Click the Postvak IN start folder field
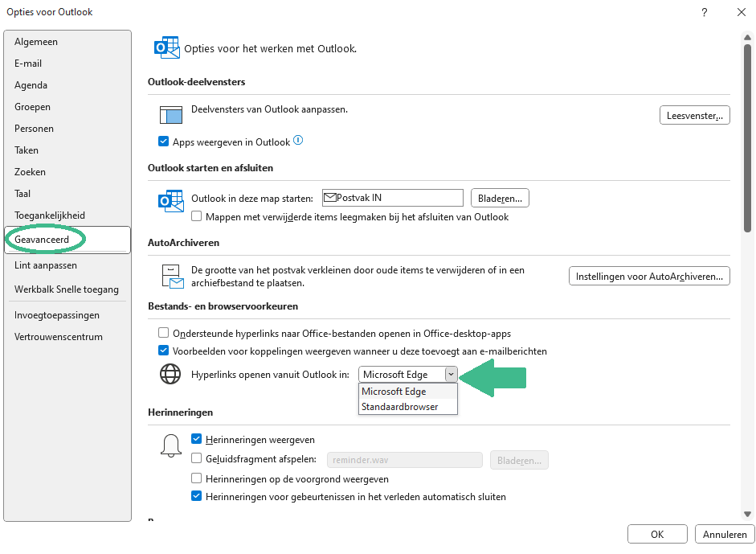The image size is (756, 554). [393, 198]
